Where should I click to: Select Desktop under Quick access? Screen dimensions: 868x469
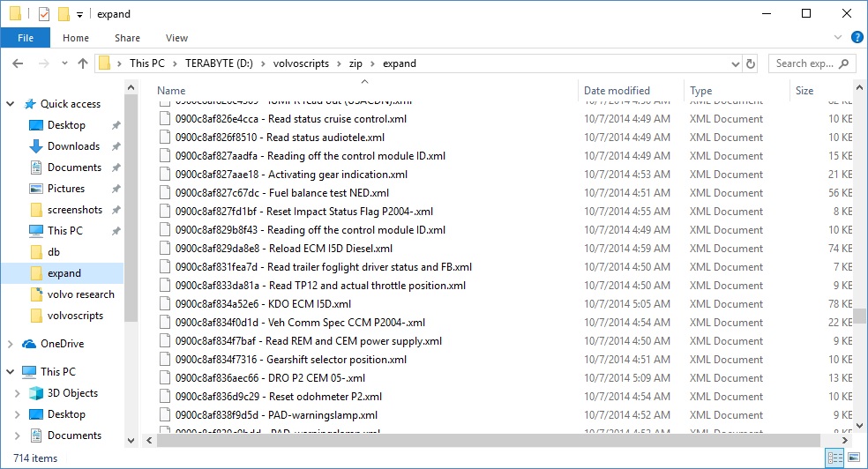click(x=66, y=125)
